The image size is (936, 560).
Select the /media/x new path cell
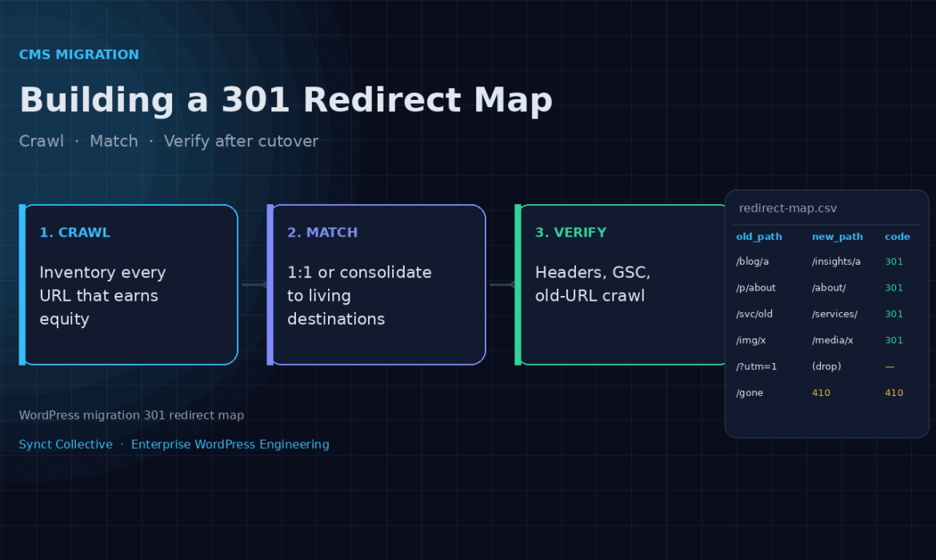[832, 340]
